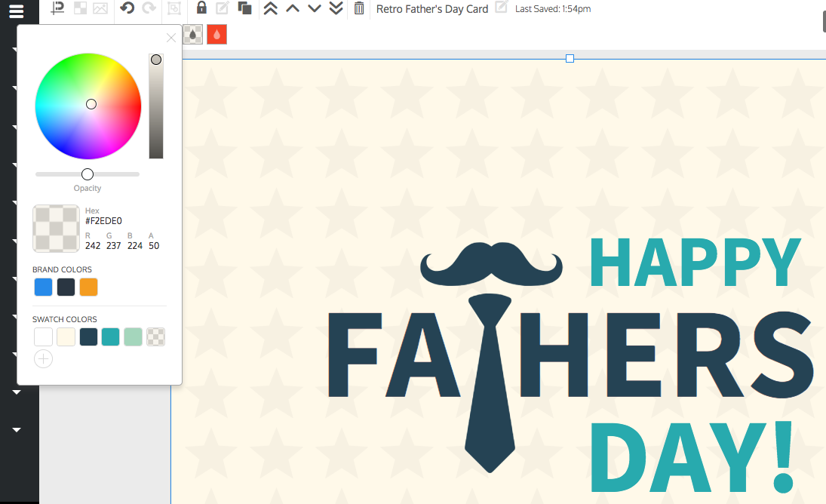
Task: Bring element to front with double up chevron
Action: point(270,8)
